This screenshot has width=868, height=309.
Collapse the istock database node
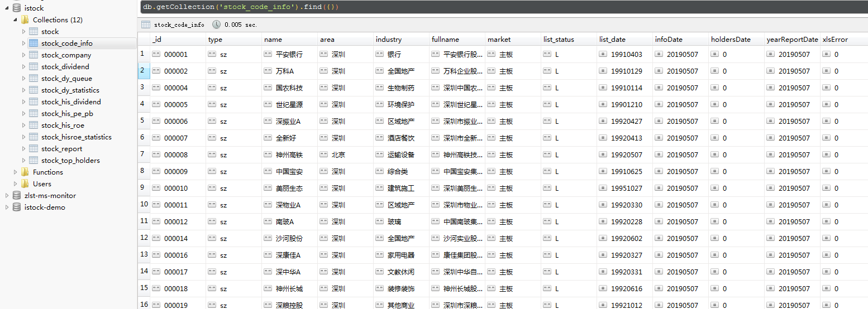[7, 8]
